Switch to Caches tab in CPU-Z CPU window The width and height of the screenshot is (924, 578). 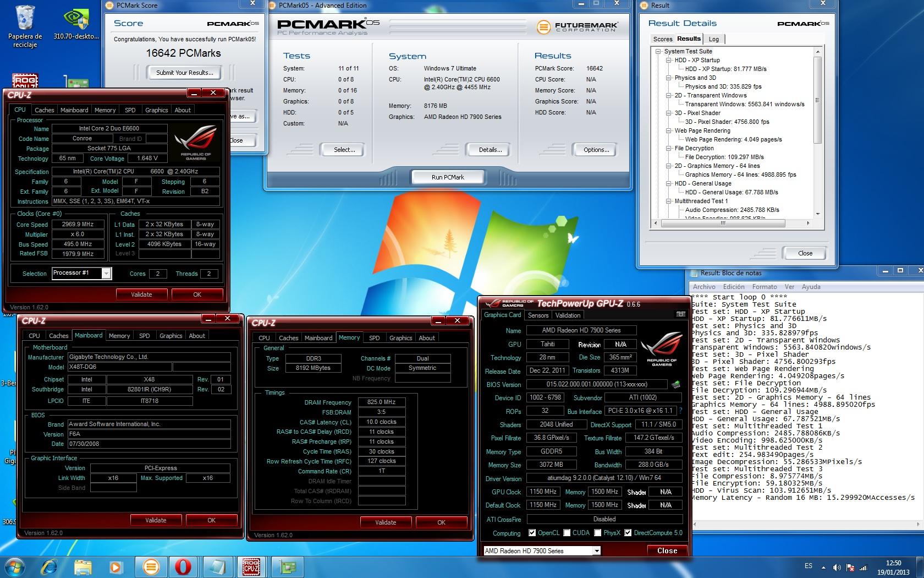pos(45,110)
